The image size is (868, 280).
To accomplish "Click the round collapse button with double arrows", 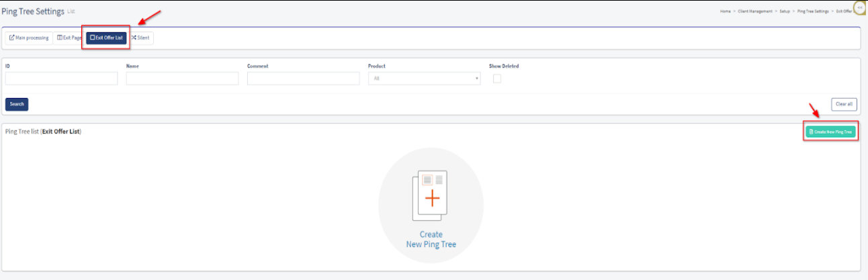I will click(x=859, y=8).
